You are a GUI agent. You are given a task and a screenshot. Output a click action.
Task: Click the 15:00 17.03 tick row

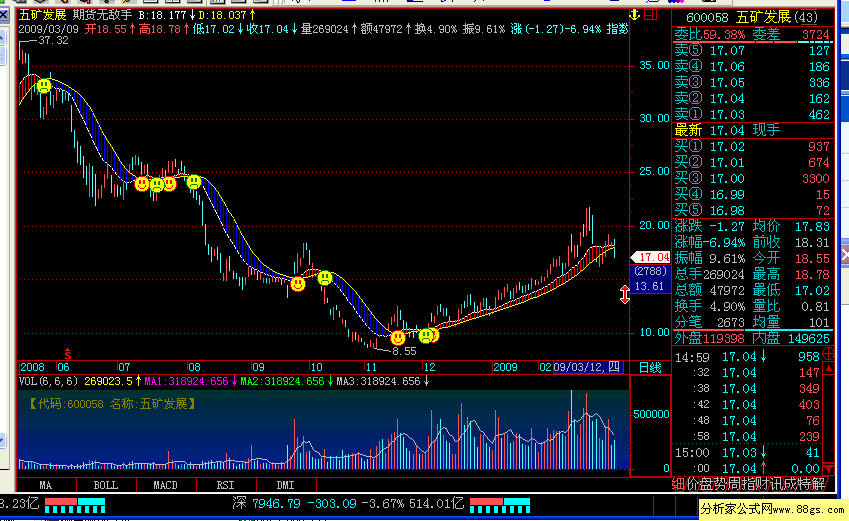[747, 453]
